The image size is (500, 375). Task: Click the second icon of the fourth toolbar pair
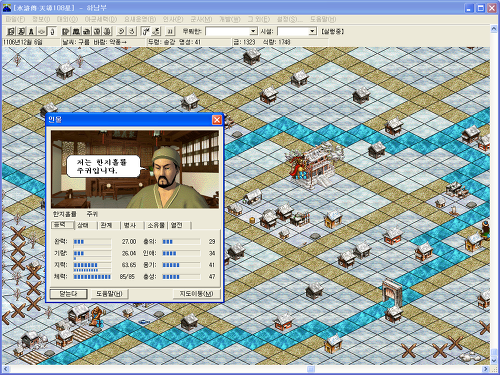(x=156, y=31)
